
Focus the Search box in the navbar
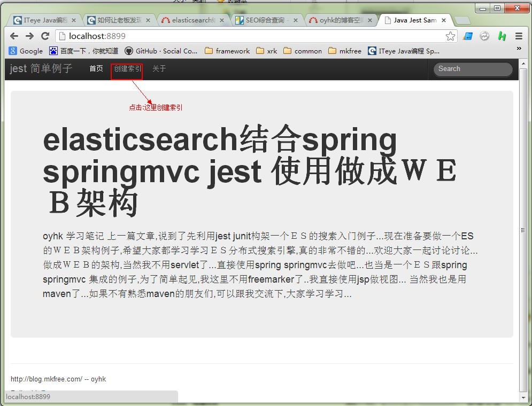coord(473,69)
